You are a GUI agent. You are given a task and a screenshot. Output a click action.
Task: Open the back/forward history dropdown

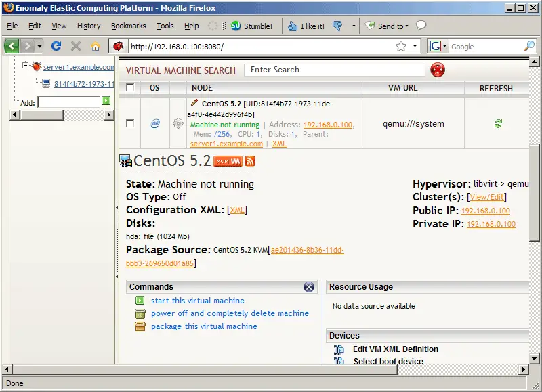pyautogui.click(x=39, y=46)
